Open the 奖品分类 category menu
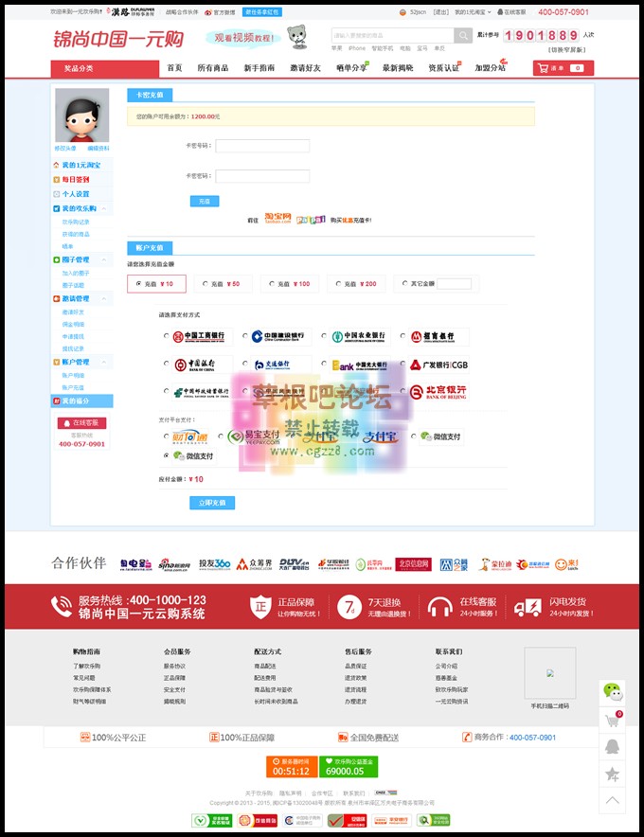644x837 pixels. [105, 68]
